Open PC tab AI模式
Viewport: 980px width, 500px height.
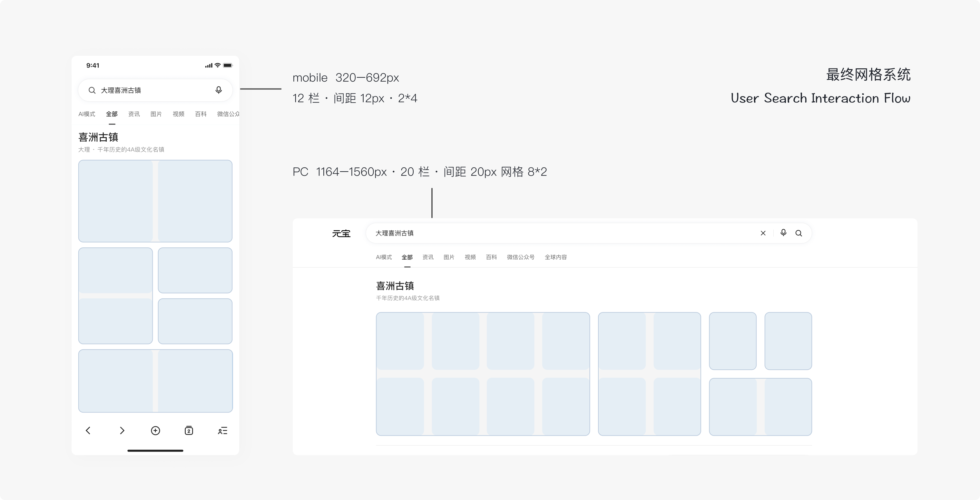(384, 257)
